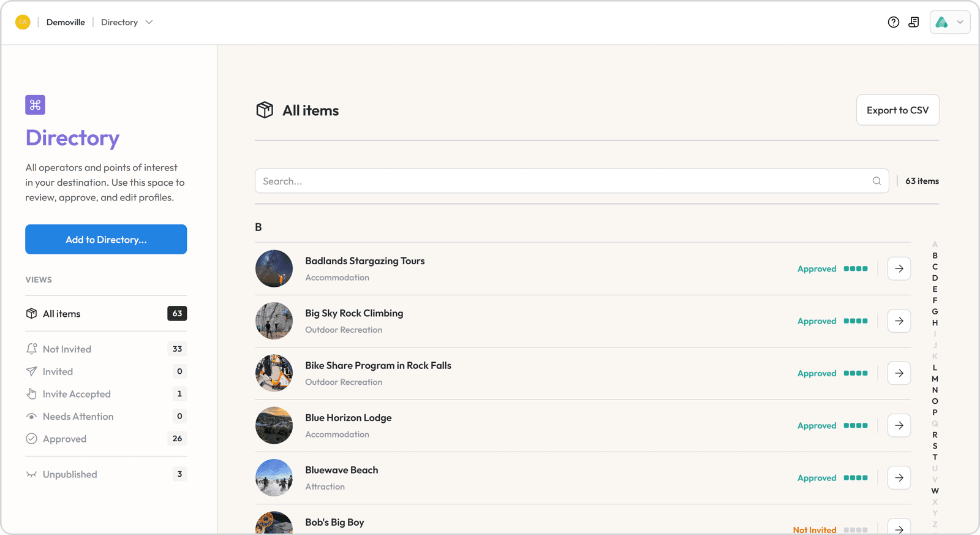Click the Bike Share Program in Rock Falls title
The height and width of the screenshot is (535, 980).
click(x=378, y=365)
